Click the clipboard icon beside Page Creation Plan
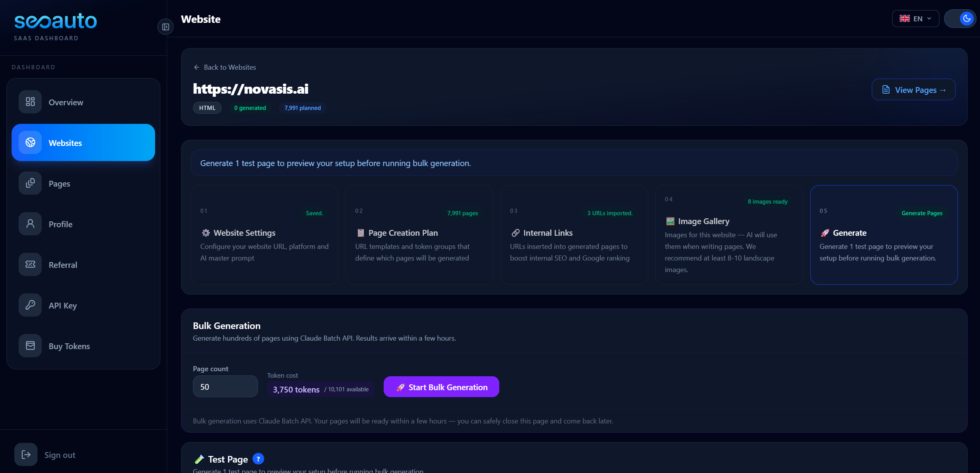980x473 pixels. pyautogui.click(x=360, y=233)
